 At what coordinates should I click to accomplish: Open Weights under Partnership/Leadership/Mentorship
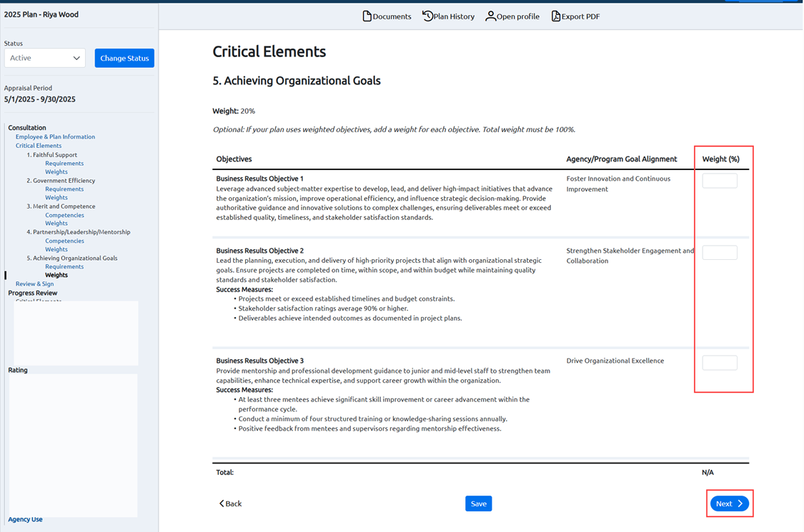click(x=56, y=250)
